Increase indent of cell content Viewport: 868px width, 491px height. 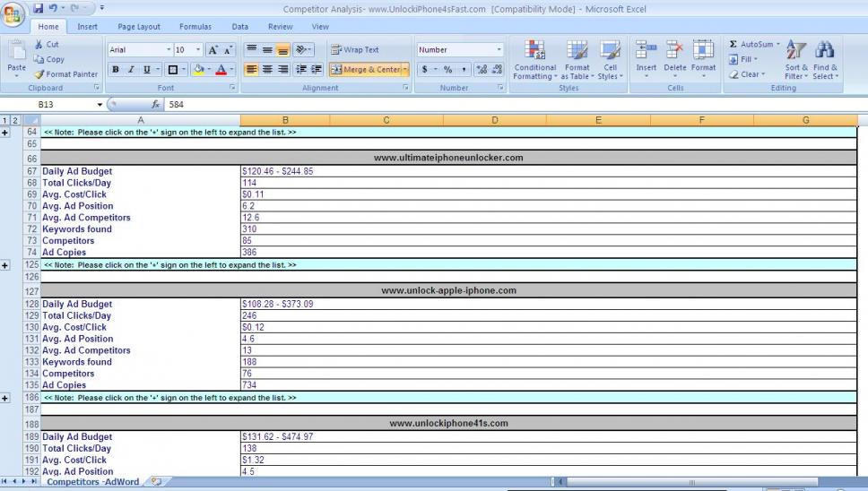click(317, 70)
